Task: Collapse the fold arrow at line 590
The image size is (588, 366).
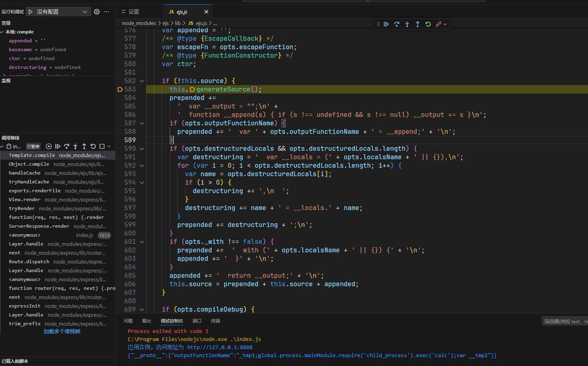Action: pyautogui.click(x=142, y=149)
